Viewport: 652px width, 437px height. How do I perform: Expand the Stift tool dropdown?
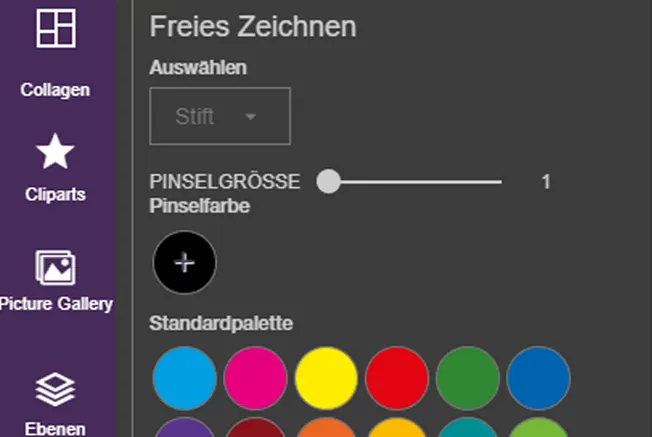point(220,116)
